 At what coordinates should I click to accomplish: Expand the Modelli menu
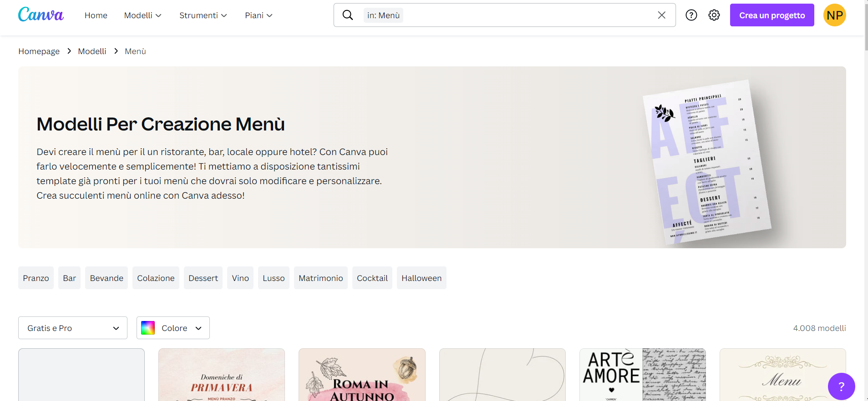click(143, 15)
